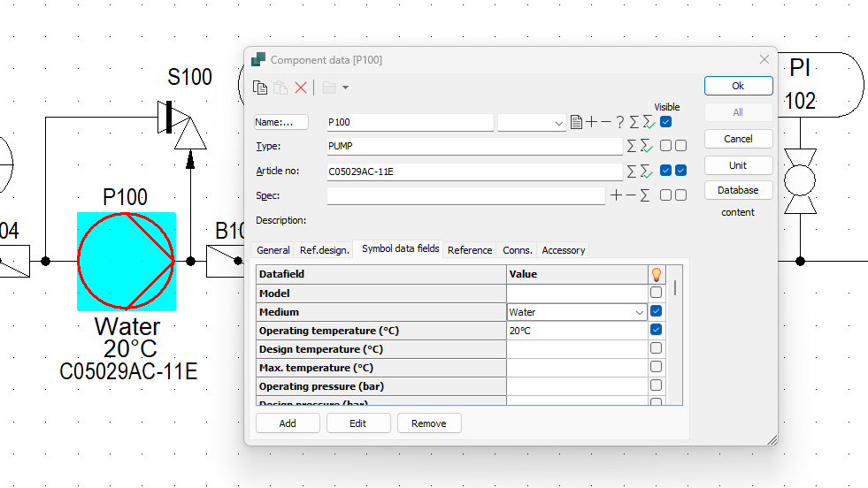
Task: Click the minus icon in Spec row
Action: (631, 194)
